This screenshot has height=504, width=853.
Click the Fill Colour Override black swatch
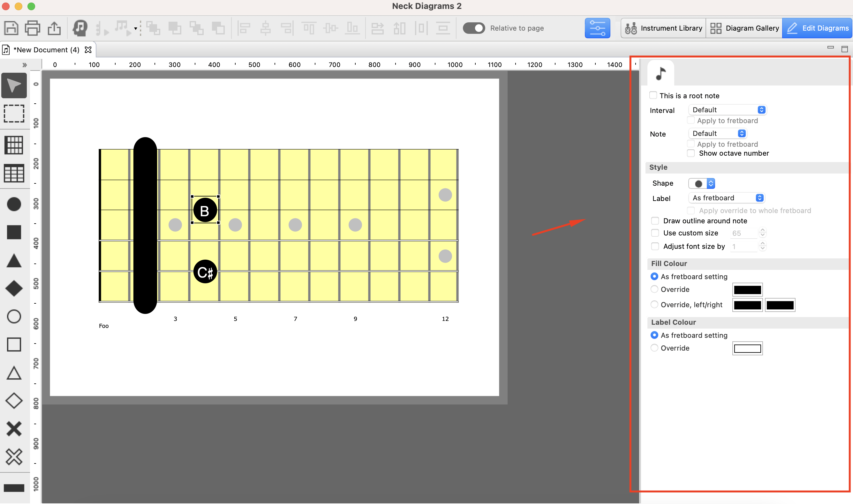[747, 290]
